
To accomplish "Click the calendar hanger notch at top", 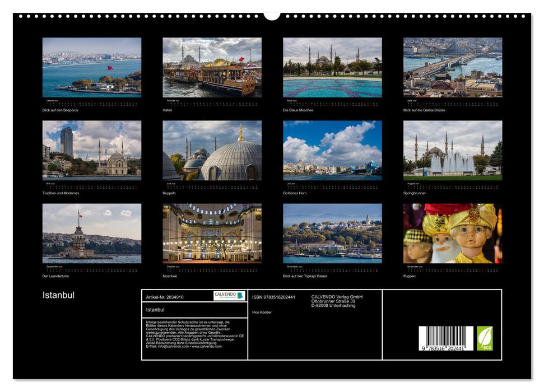I will 272,15.
